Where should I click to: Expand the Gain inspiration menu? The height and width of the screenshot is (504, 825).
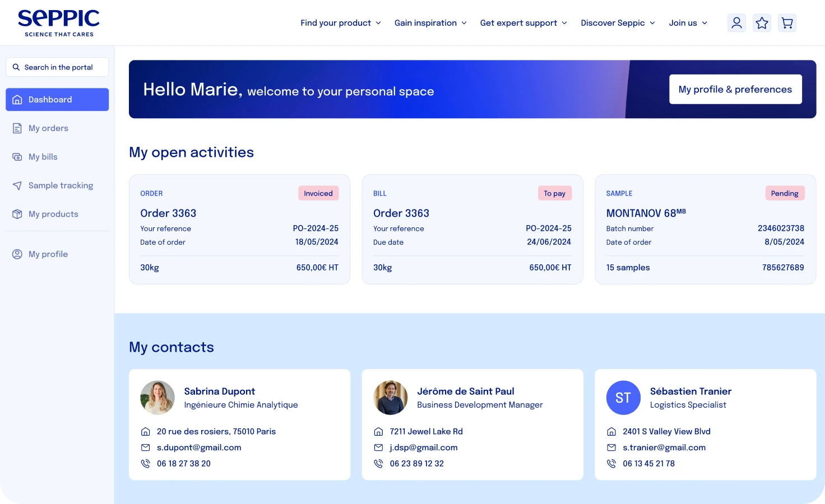(x=430, y=23)
